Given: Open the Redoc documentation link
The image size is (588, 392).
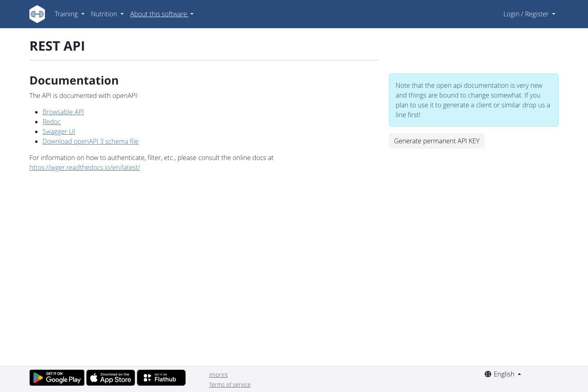Looking at the screenshot, I should pos(51,122).
